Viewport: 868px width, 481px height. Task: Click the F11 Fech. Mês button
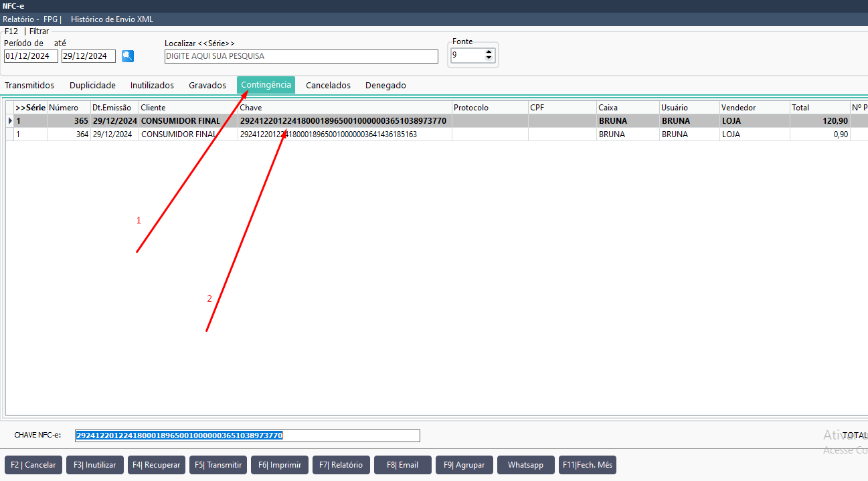[588, 465]
